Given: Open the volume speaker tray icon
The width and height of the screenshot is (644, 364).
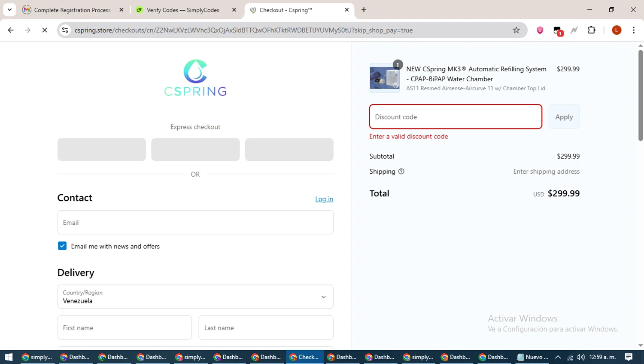Looking at the screenshot, I should coord(580,357).
